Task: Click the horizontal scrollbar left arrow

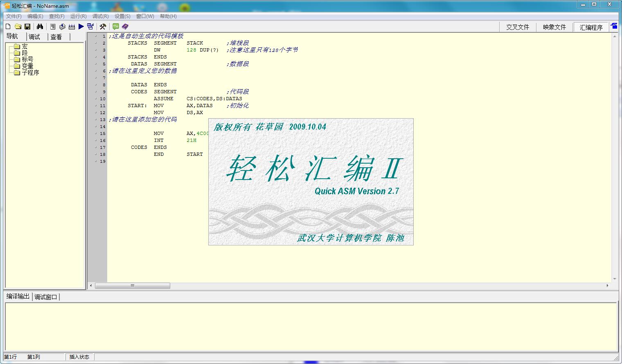Action: (x=91, y=286)
